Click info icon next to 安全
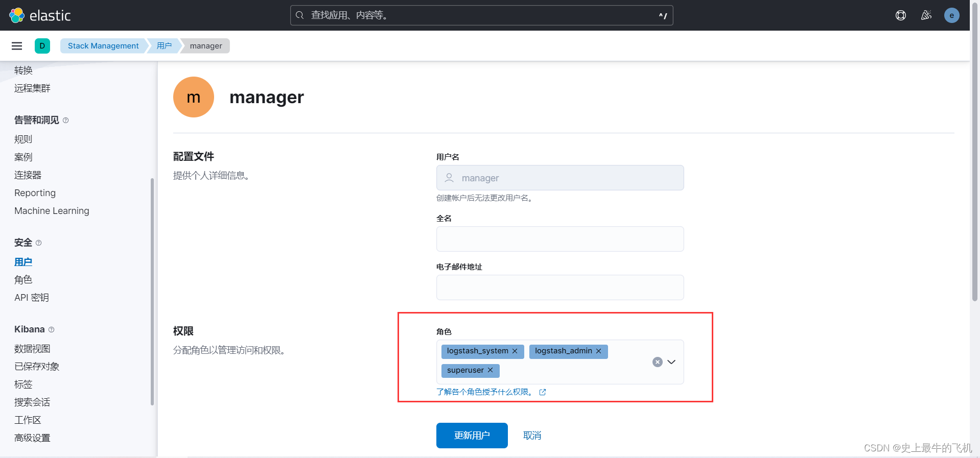 pyautogui.click(x=39, y=243)
